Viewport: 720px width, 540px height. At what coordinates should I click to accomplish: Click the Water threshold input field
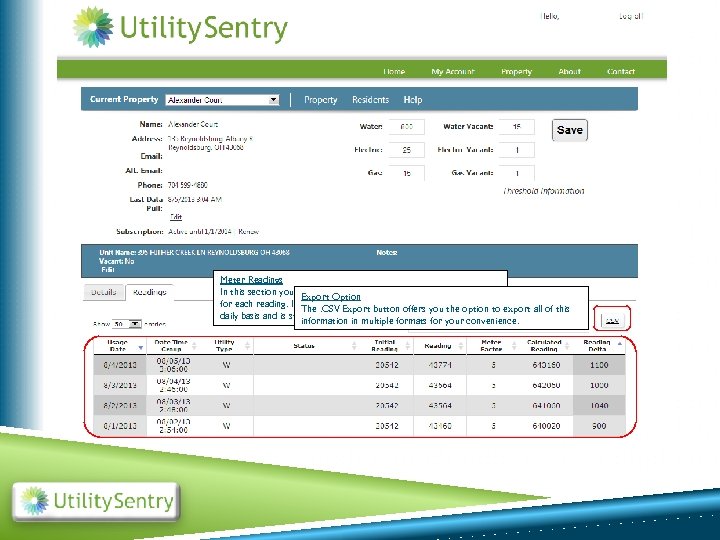(x=406, y=127)
